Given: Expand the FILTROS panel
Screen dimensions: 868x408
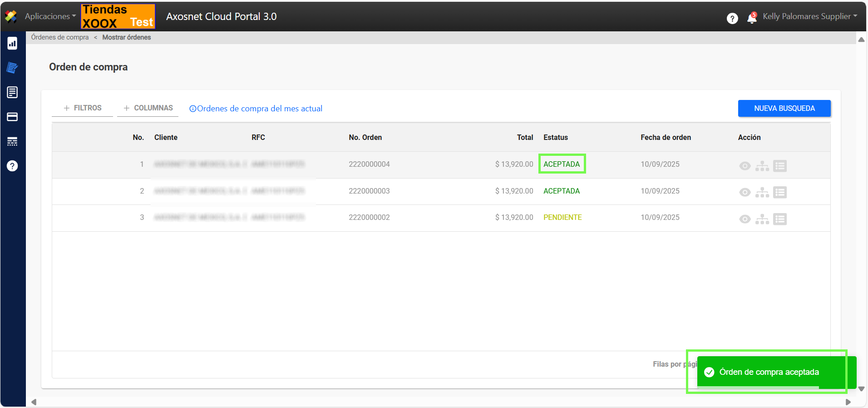Looking at the screenshot, I should pos(82,108).
